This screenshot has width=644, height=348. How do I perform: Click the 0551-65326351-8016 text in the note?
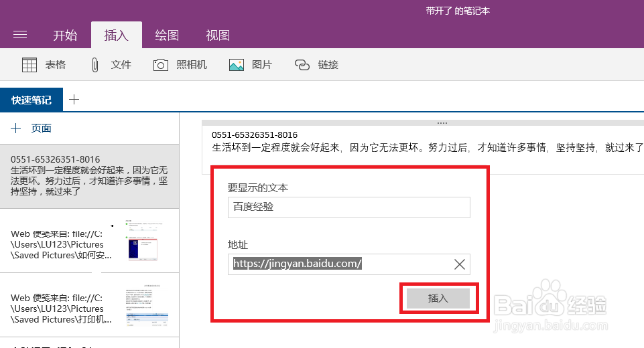(255, 135)
